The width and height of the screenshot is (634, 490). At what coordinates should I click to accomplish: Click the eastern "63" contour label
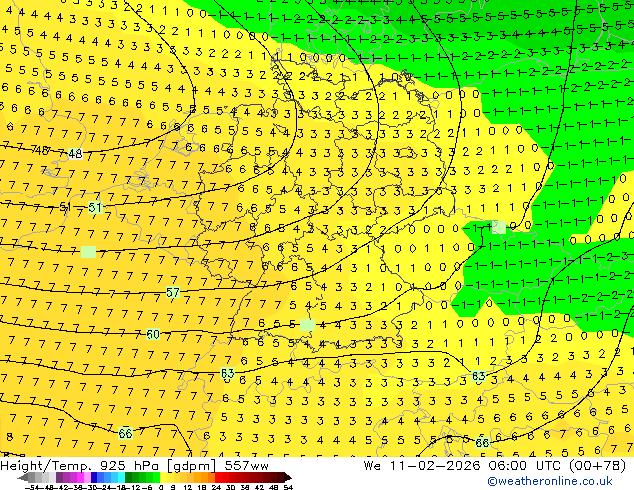click(478, 376)
